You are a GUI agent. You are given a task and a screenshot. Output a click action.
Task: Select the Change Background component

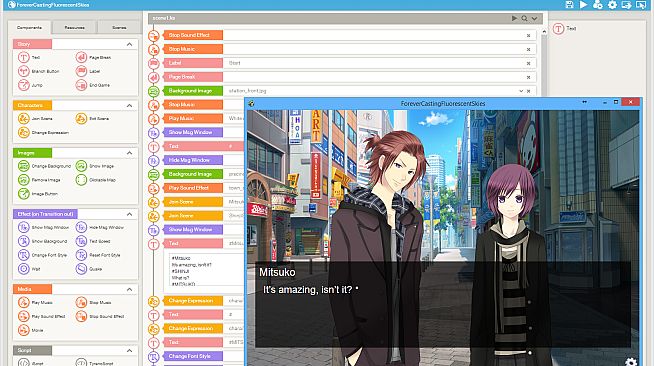click(45, 166)
